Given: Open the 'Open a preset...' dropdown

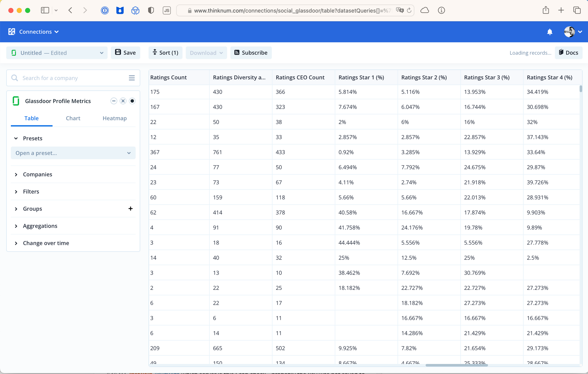Looking at the screenshot, I should 73,153.
